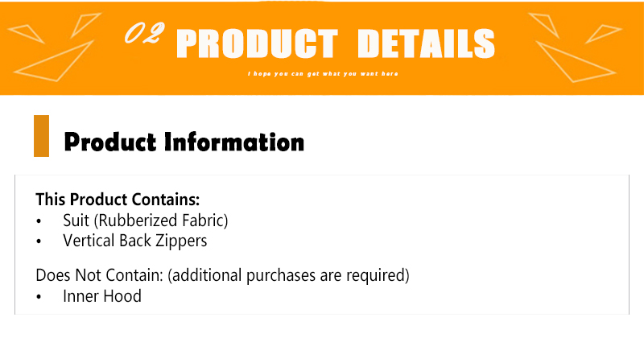Screen dimensions: 644x338
Task: Click the Suit (Rubberized Fabric) item
Action: click(146, 221)
